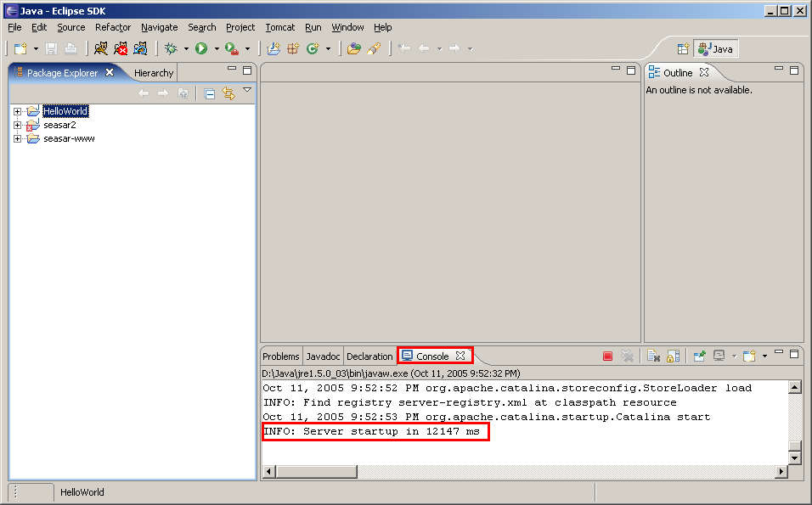Open the Package Explorer view menu arrow

click(x=247, y=90)
